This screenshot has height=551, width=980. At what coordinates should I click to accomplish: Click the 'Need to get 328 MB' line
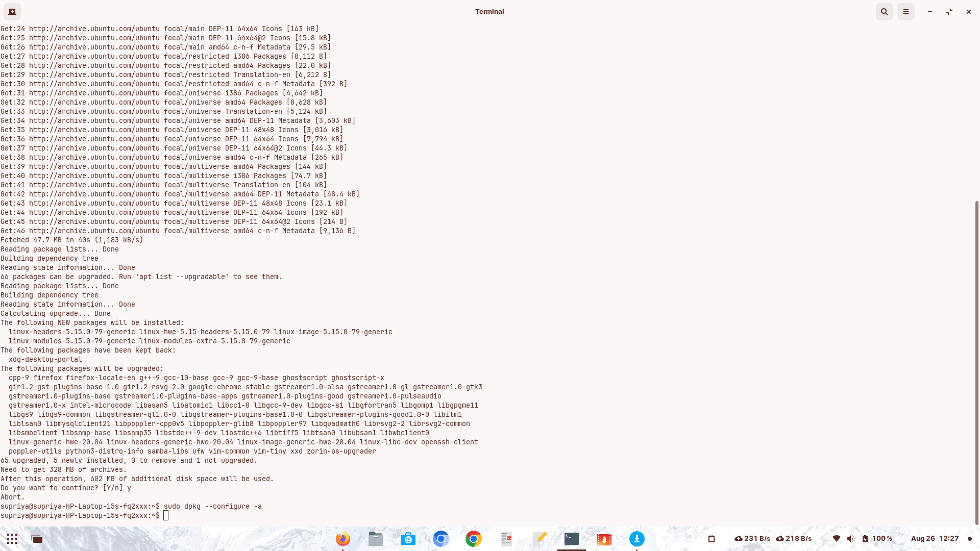pos(64,470)
